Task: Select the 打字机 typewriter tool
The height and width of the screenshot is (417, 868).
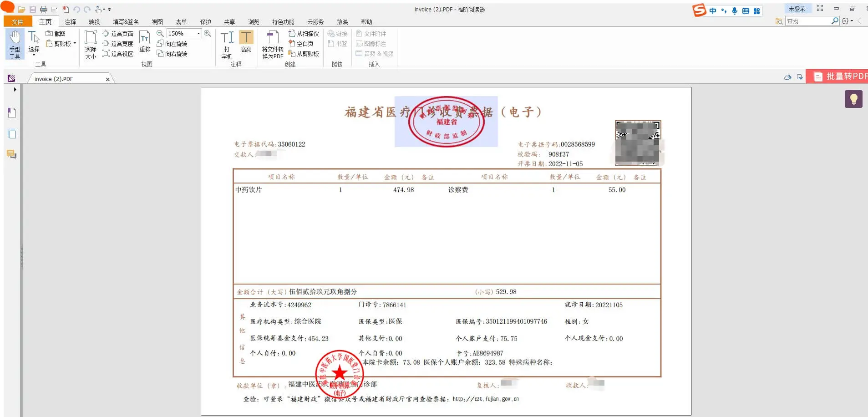Action: click(227, 45)
